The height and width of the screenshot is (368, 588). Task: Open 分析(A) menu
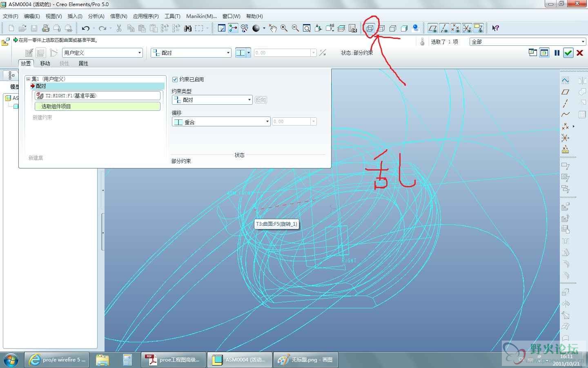tap(96, 16)
